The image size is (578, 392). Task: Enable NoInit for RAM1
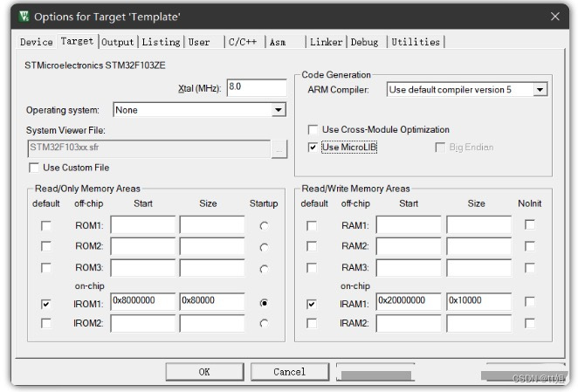530,224
